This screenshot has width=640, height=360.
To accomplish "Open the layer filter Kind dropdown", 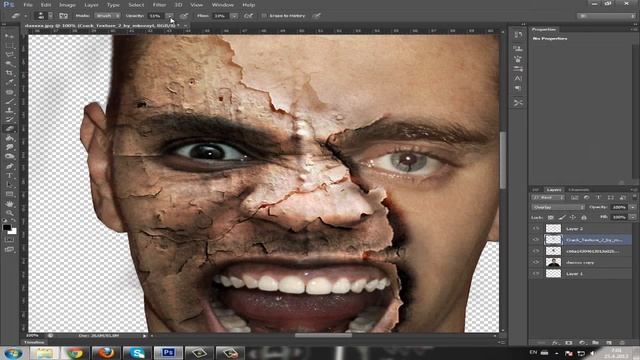I will [548, 198].
